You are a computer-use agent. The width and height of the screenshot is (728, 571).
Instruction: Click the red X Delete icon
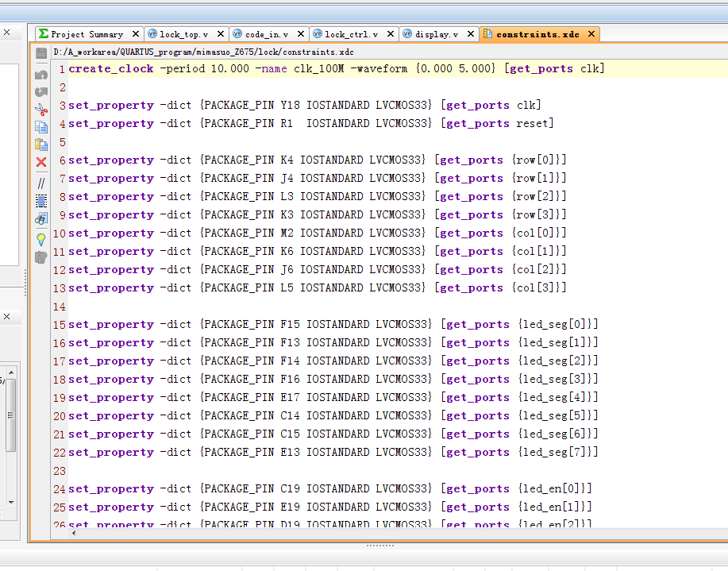point(41,162)
